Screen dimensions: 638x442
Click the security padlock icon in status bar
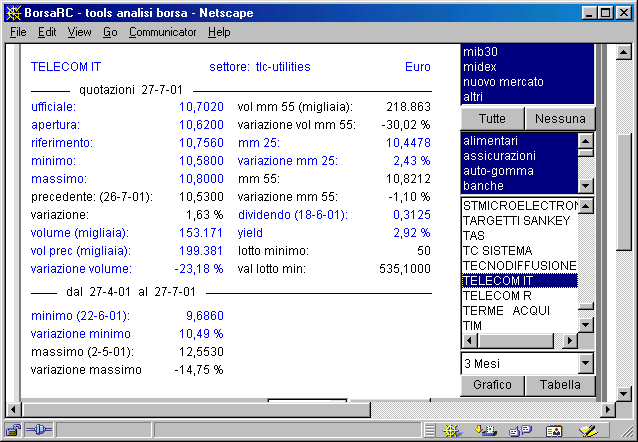(x=14, y=430)
